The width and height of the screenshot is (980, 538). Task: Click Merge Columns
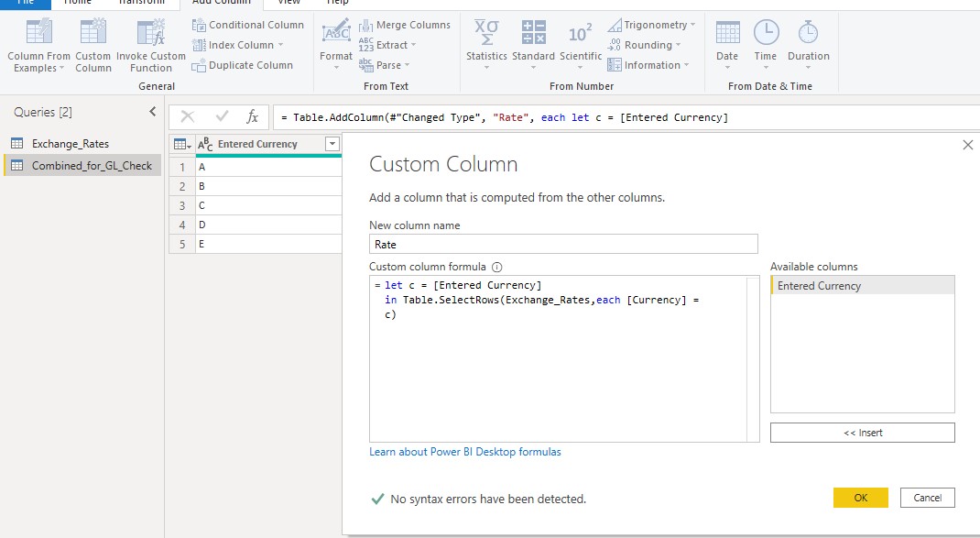405,25
